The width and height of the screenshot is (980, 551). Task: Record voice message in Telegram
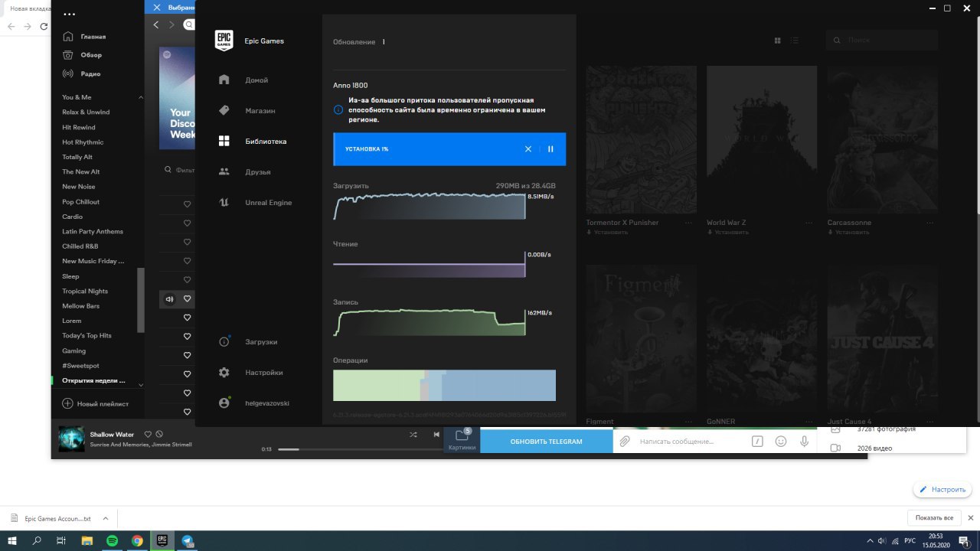805,442
